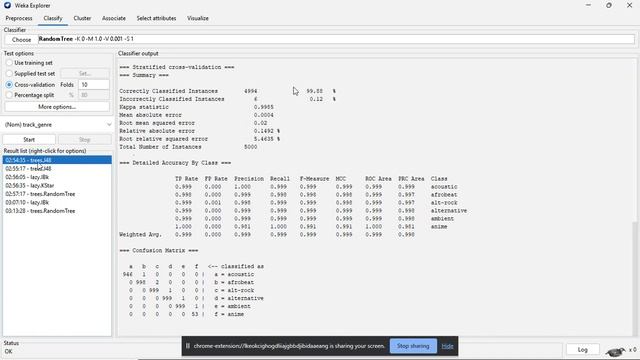Click the Hide link on sharing bar

[x=447, y=346]
